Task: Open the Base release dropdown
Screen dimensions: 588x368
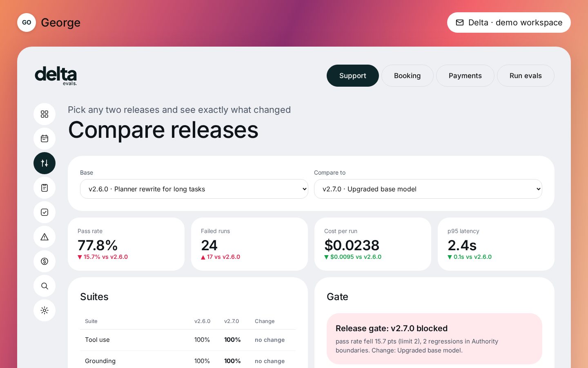Action: click(x=194, y=189)
